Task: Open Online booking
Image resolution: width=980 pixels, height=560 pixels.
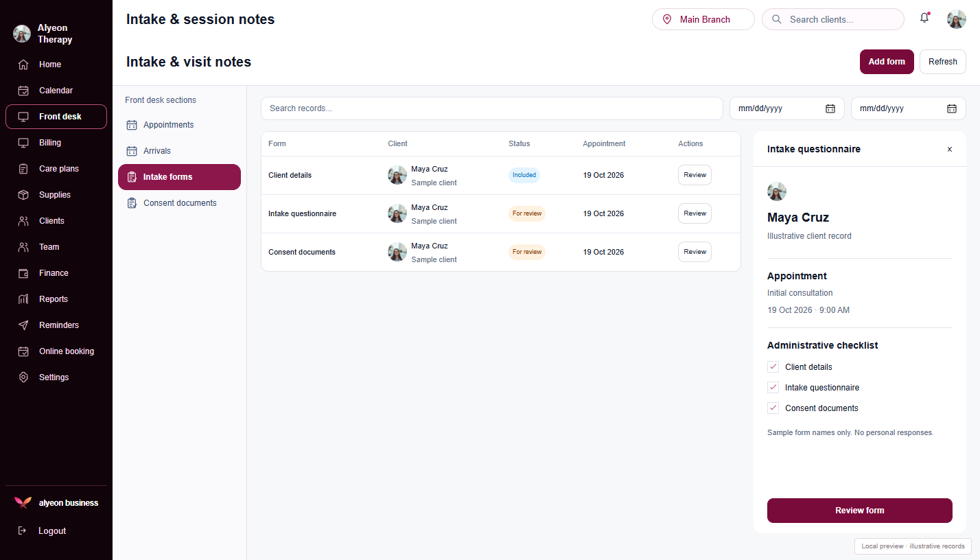Action: (56, 351)
